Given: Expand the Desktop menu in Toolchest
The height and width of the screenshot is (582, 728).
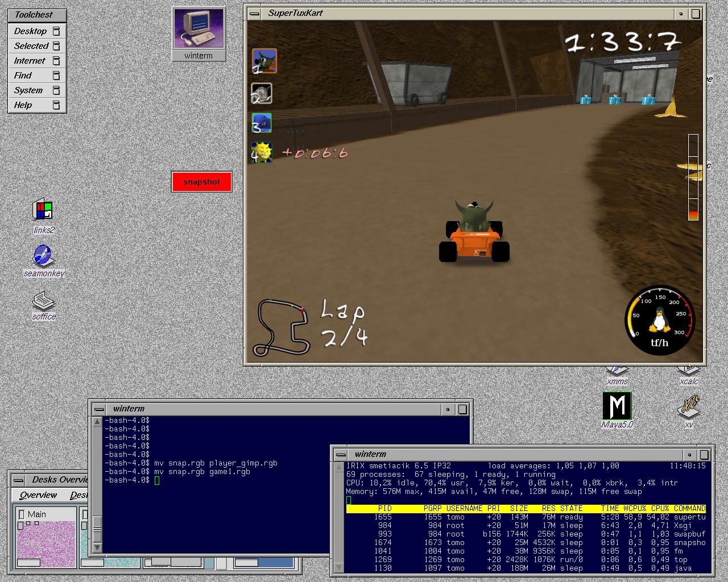Looking at the screenshot, I should click(x=37, y=31).
